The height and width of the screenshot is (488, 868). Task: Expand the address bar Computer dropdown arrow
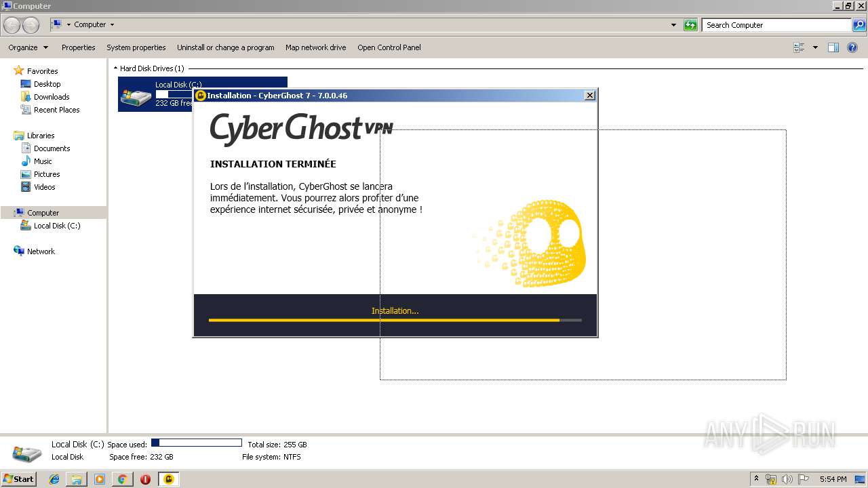click(112, 25)
